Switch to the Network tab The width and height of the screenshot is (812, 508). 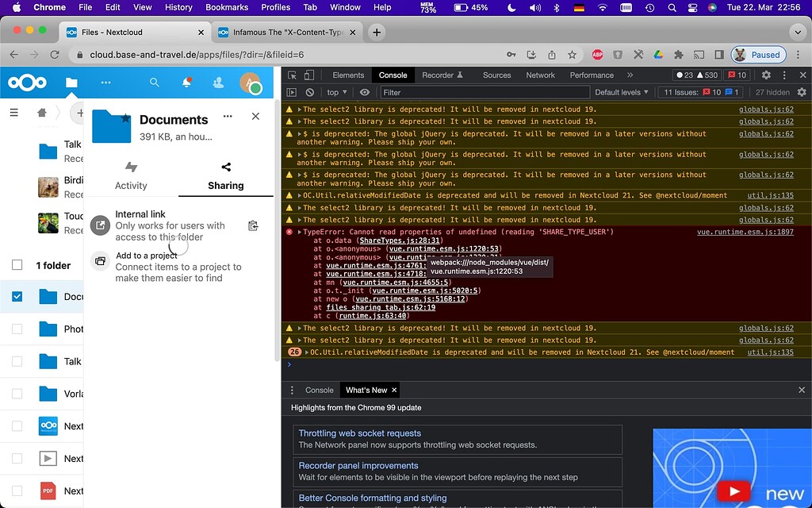(540, 75)
